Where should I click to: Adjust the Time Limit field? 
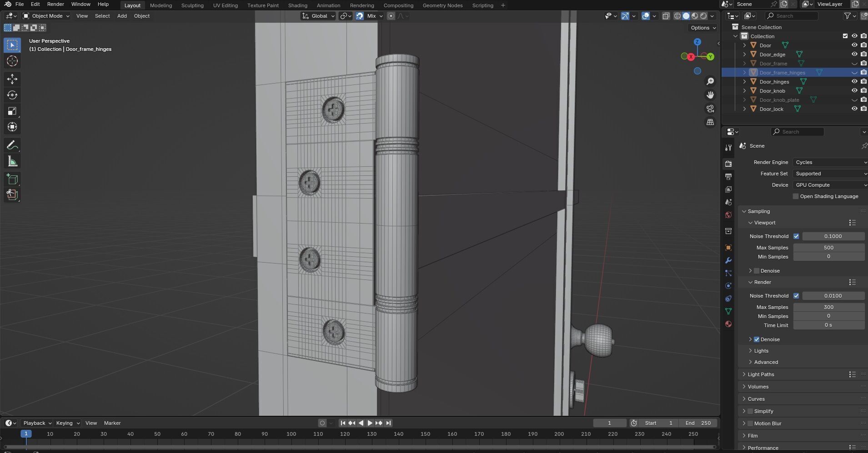tap(829, 325)
